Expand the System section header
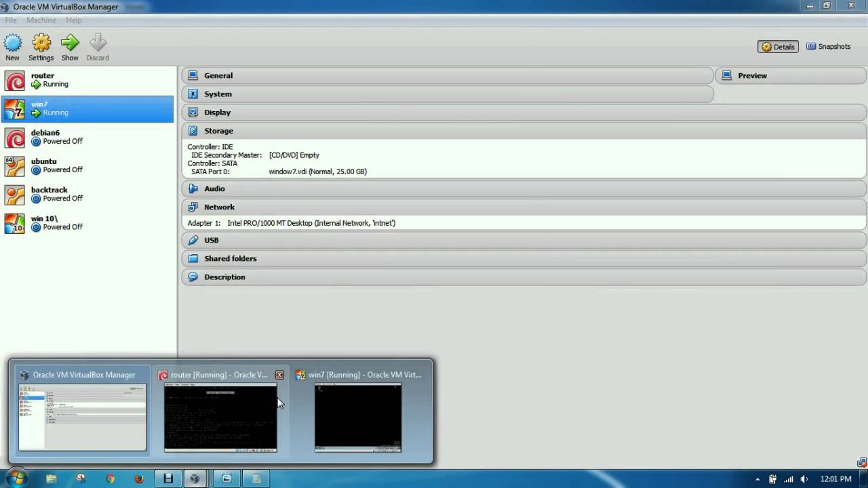This screenshot has width=868, height=488. click(448, 94)
